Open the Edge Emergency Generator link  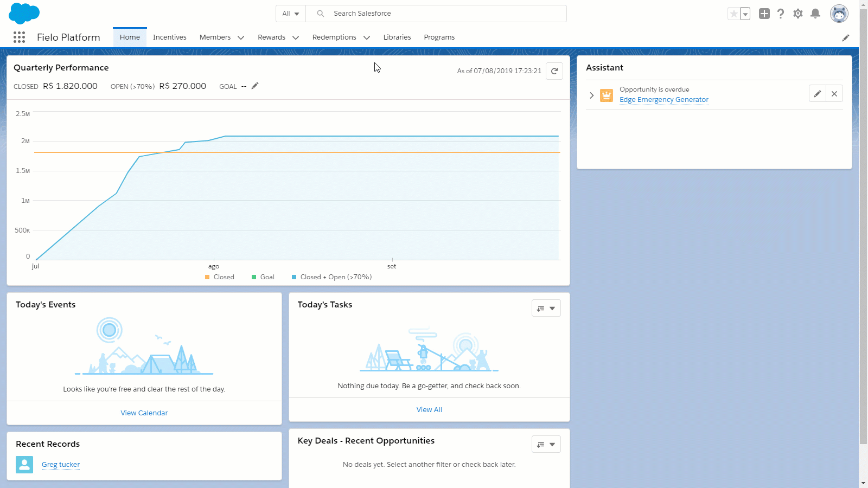click(664, 100)
